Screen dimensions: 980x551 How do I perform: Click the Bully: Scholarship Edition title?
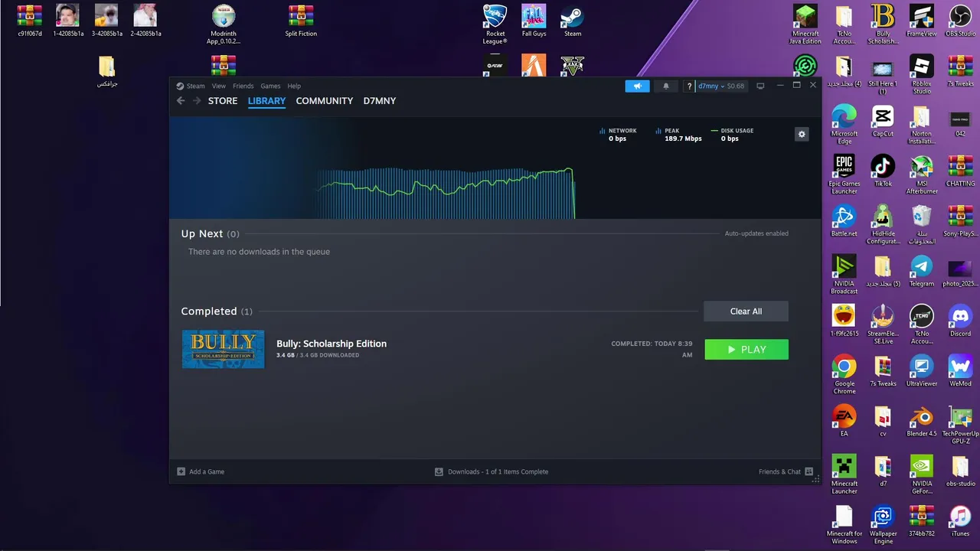click(x=332, y=344)
